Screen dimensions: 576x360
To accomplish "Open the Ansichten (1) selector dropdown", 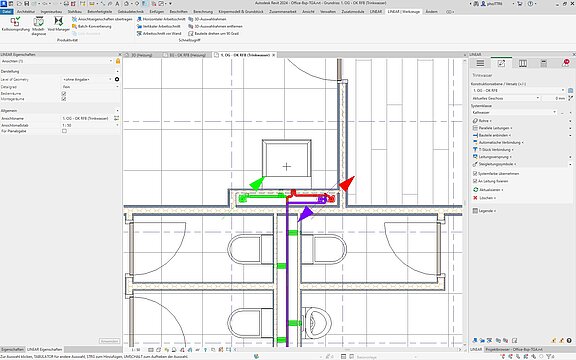I will pyautogui.click(x=57, y=61).
